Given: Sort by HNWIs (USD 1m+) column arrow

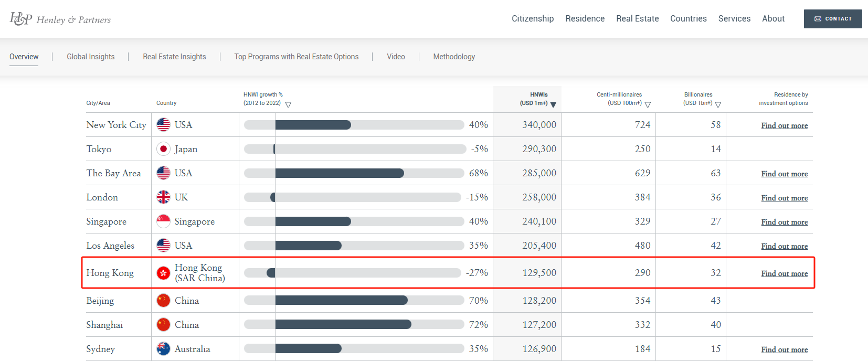Looking at the screenshot, I should [x=553, y=104].
